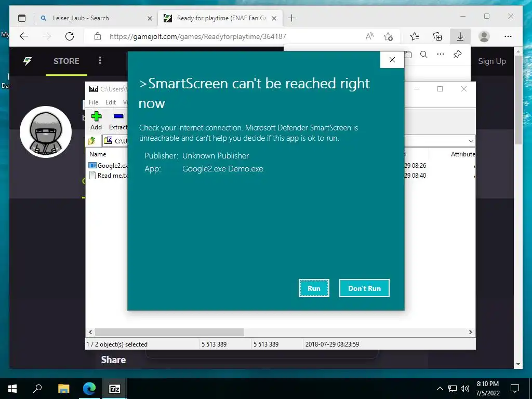
Task: Open the Edge profile avatar
Action: click(484, 36)
